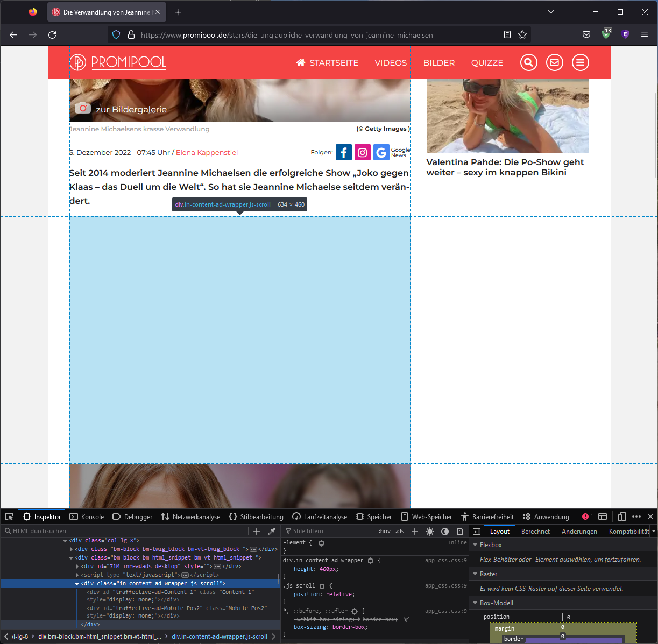Switch to the Konsole tab
The image size is (658, 644).
93,516
